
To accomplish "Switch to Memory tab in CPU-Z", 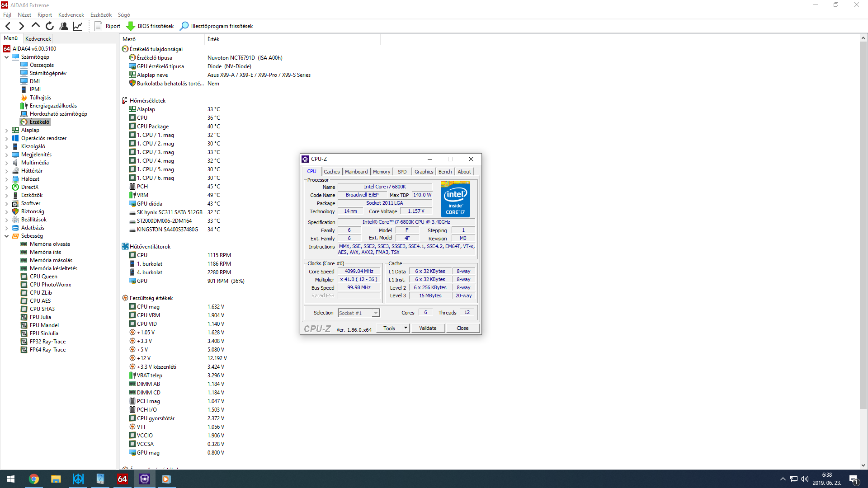I will click(382, 172).
